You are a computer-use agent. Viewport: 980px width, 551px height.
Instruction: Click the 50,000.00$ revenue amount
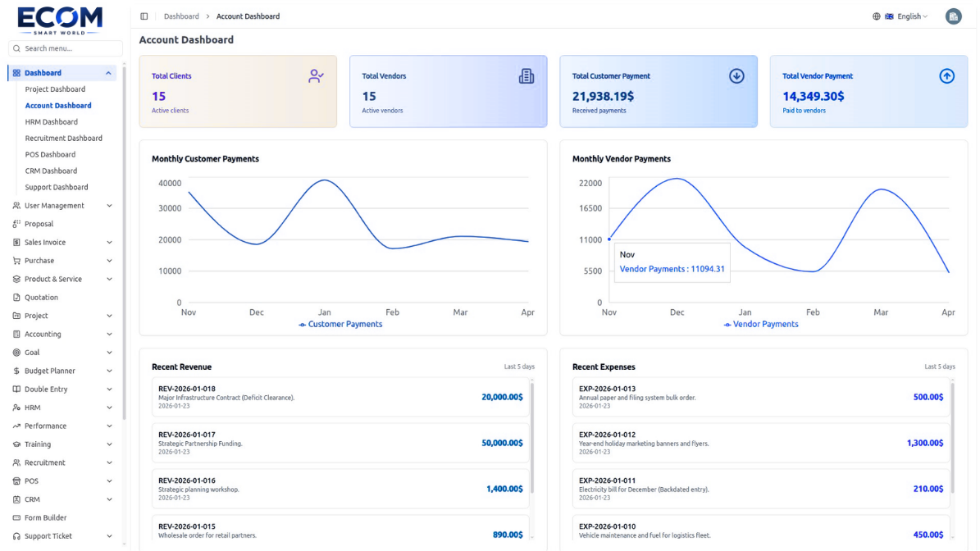[x=502, y=443]
